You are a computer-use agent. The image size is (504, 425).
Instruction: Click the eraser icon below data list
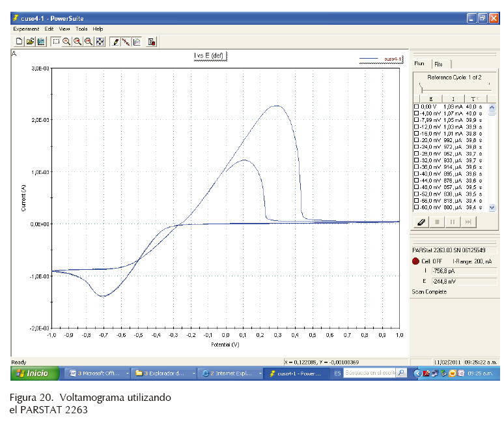421,222
